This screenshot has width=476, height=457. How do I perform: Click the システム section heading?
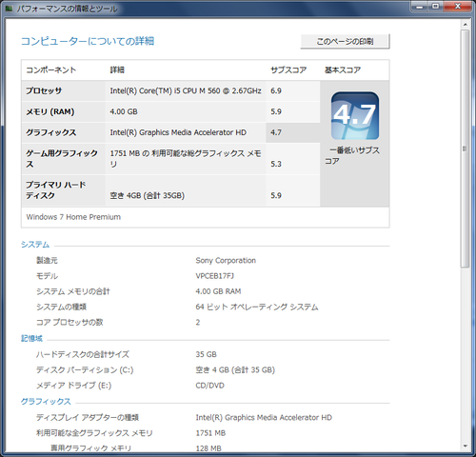[35, 245]
